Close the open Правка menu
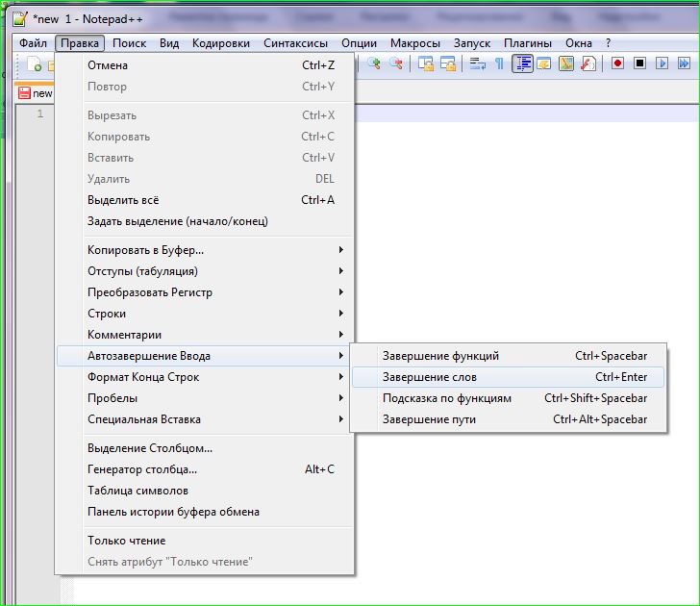This screenshot has height=606, width=700. (80, 43)
